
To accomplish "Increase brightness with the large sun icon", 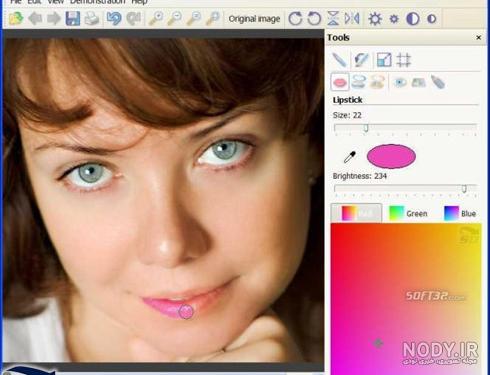I will click(375, 19).
